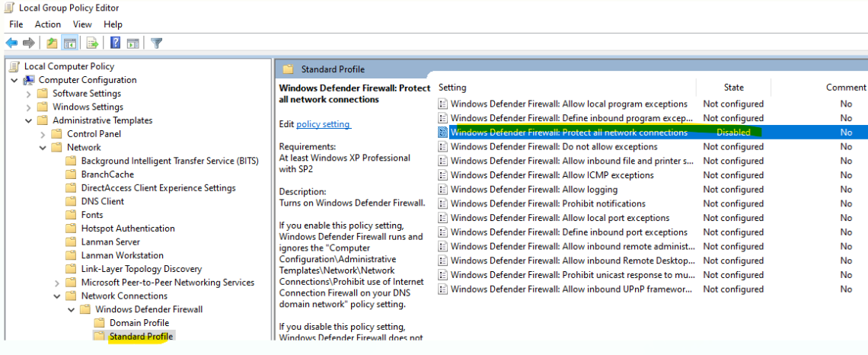Image resolution: width=868 pixels, height=355 pixels.
Task: Select the Link-Layer Topology Discovery folder
Action: (141, 269)
